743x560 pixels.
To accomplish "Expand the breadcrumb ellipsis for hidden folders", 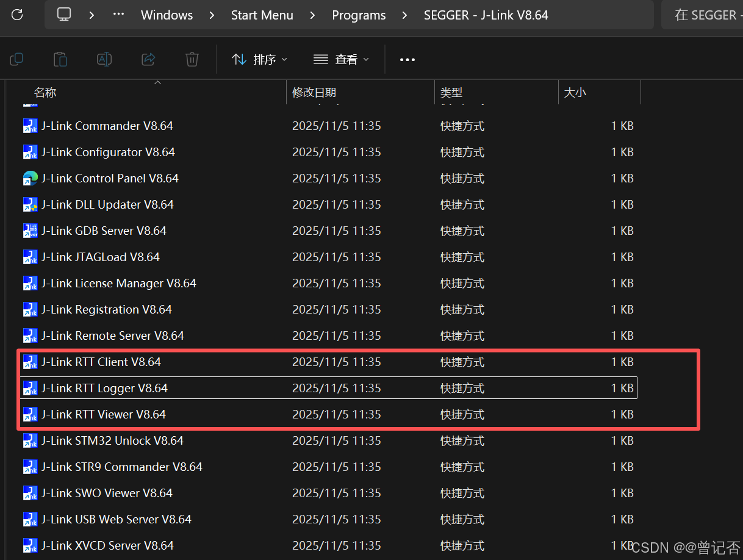I will tap(119, 15).
